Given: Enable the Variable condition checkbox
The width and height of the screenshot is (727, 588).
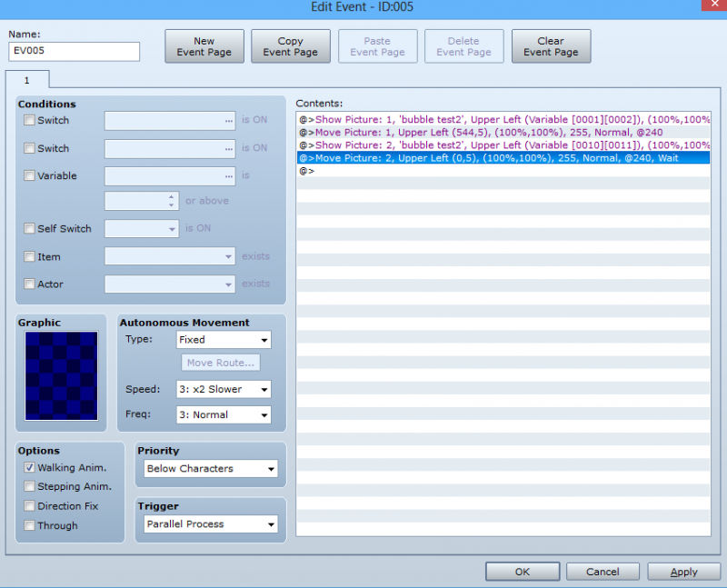Looking at the screenshot, I should (x=29, y=175).
